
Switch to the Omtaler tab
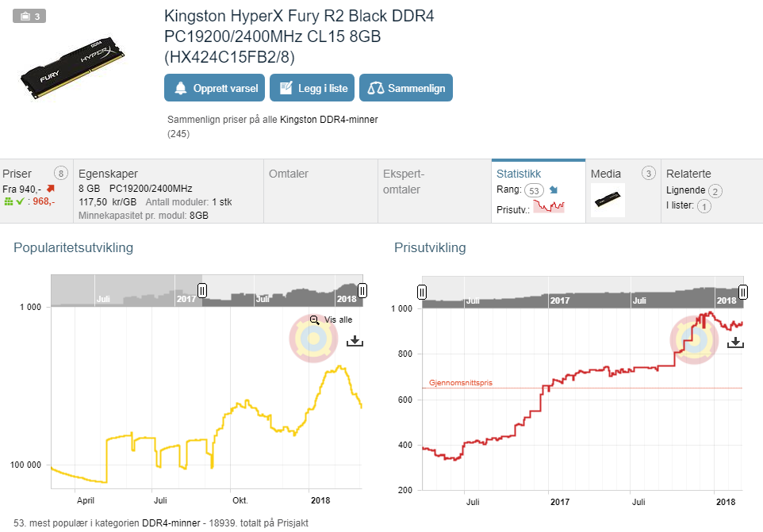click(320, 191)
